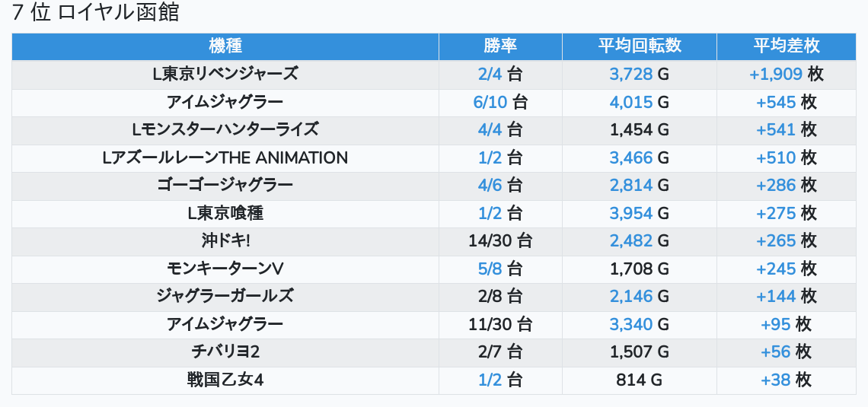Click the 4/6 win rate link
This screenshot has width=868, height=407.
point(490,186)
